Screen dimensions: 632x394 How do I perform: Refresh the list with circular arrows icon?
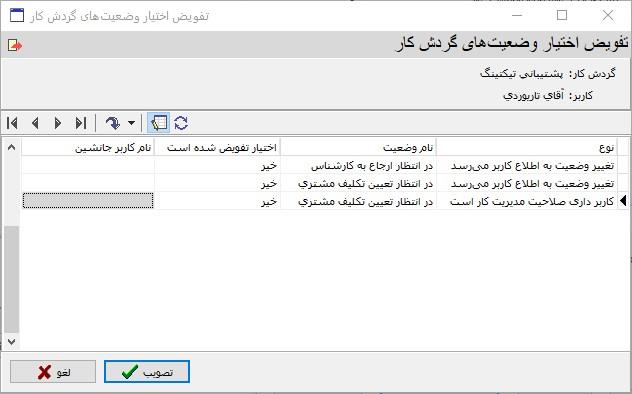(x=181, y=123)
